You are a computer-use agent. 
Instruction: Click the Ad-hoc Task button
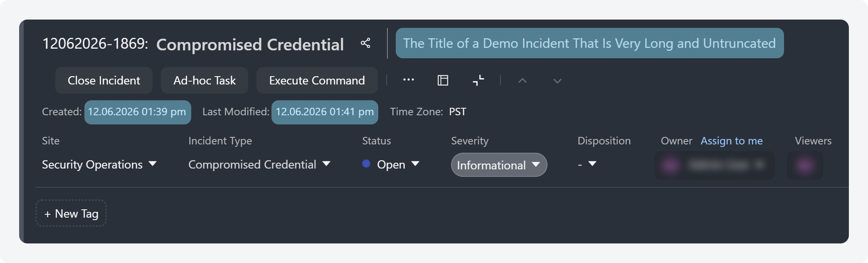(x=205, y=80)
